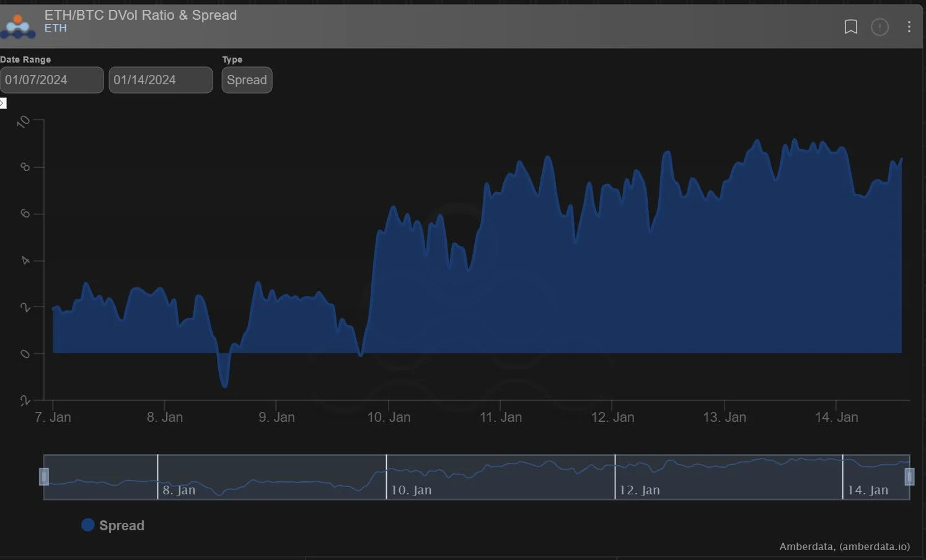The height and width of the screenshot is (560, 926).
Task: Click the 9. Jan axis label
Action: pyautogui.click(x=276, y=417)
